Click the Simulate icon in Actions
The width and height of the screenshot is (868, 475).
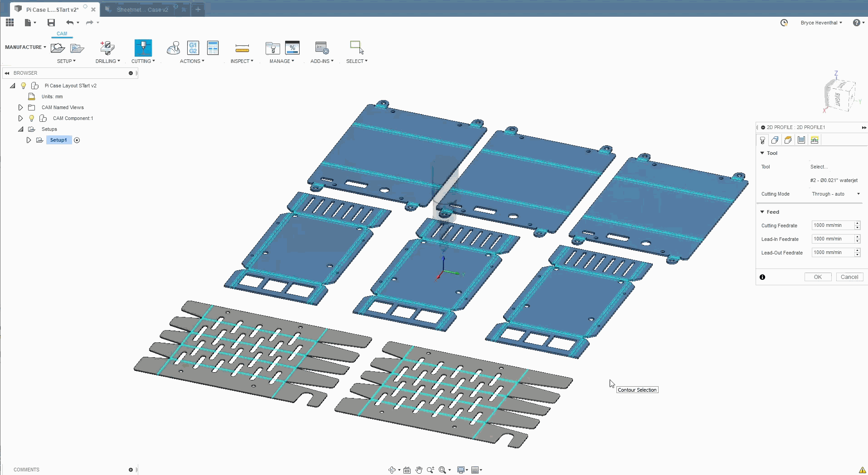(x=173, y=48)
